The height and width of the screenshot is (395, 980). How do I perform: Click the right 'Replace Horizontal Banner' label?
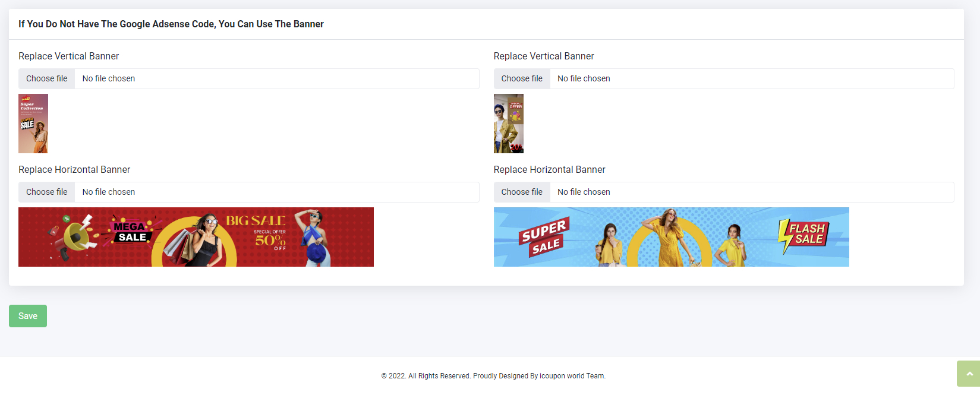(x=549, y=169)
